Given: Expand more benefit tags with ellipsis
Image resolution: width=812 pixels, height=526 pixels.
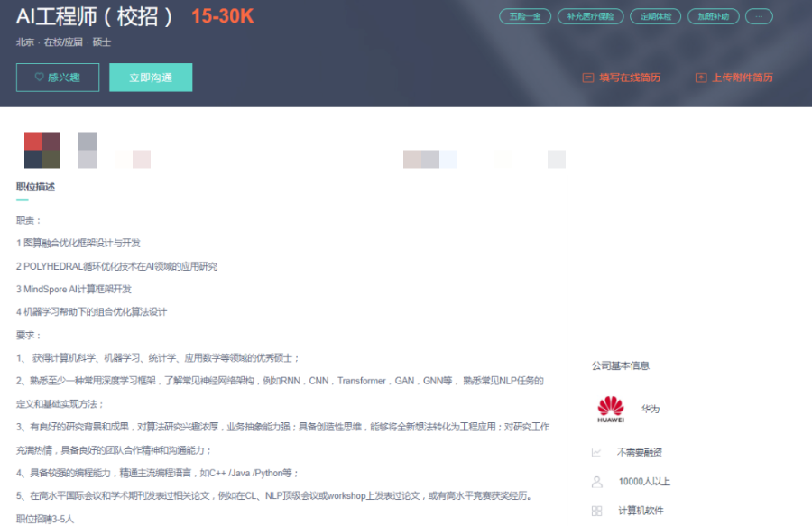Looking at the screenshot, I should tap(759, 16).
